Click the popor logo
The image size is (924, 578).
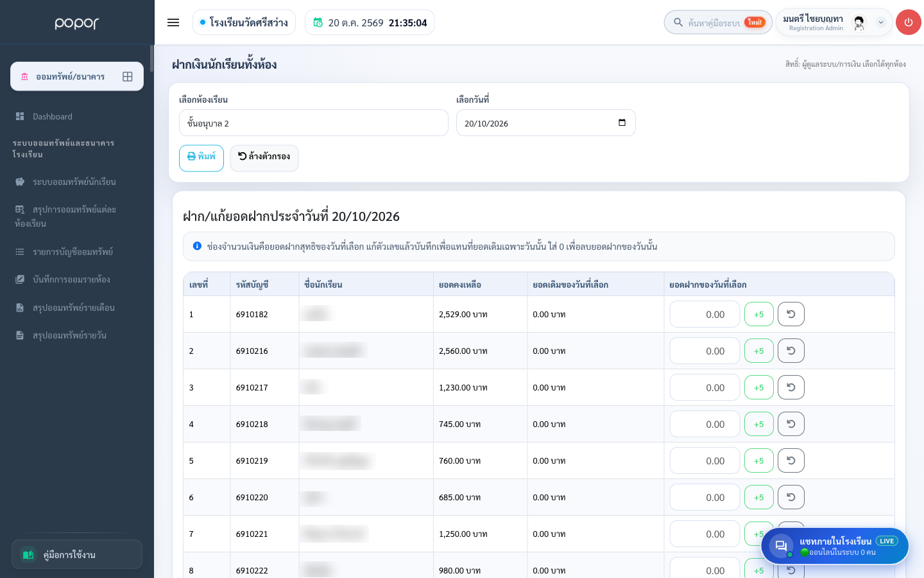77,23
